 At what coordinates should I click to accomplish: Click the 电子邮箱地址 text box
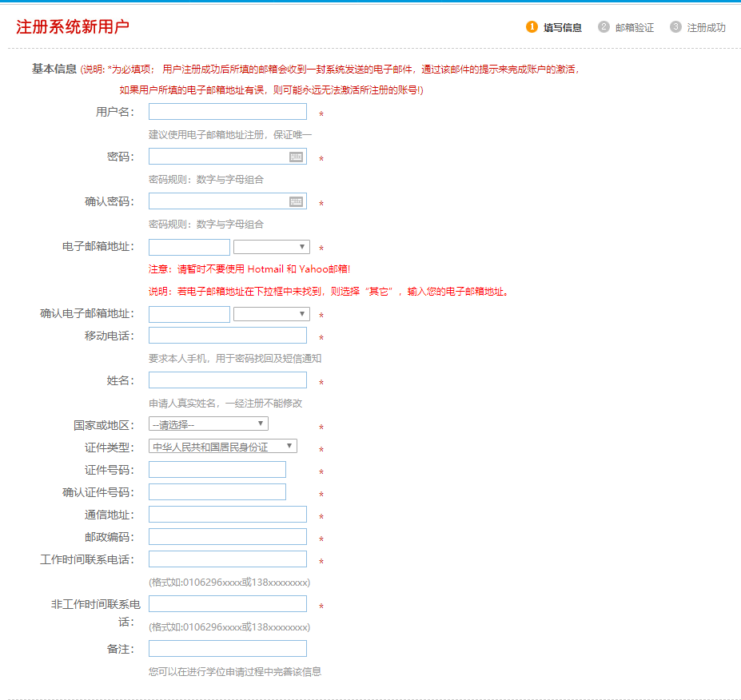(x=189, y=246)
